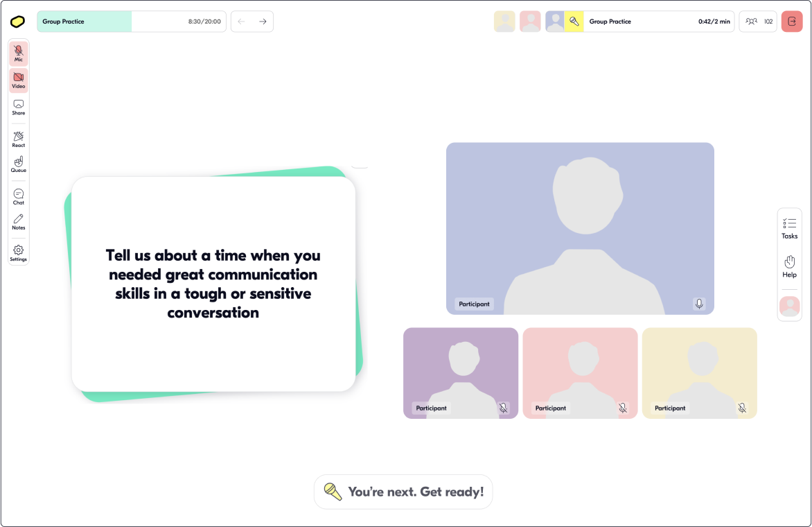Open the Share screen option
This screenshot has width=812, height=527.
click(x=19, y=107)
